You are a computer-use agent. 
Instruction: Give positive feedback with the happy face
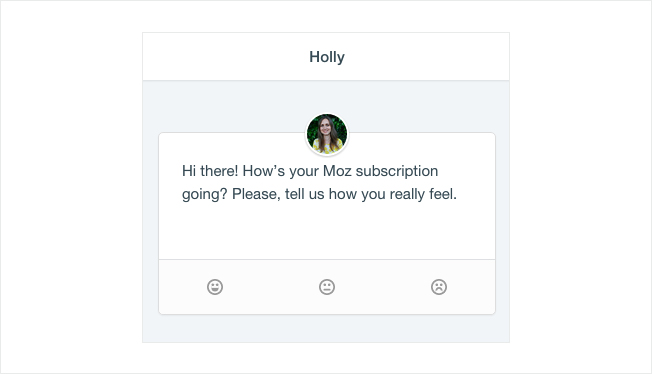click(x=215, y=287)
